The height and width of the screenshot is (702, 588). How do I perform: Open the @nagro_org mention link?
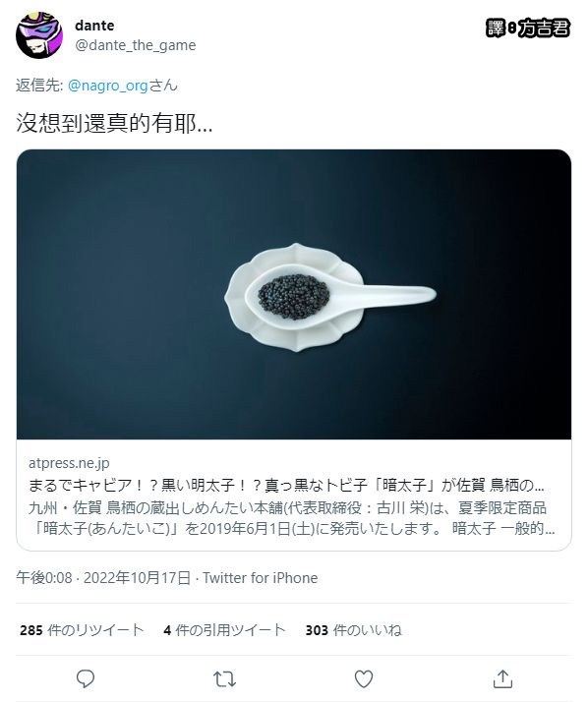[107, 86]
